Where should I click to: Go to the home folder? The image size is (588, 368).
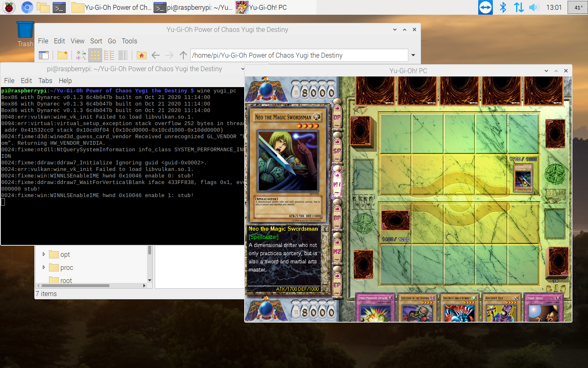pos(141,55)
